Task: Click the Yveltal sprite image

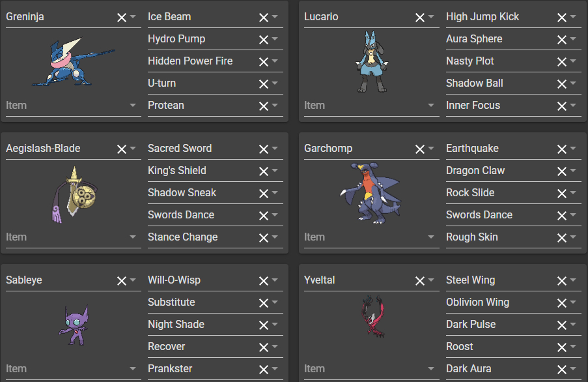Action: click(374, 316)
